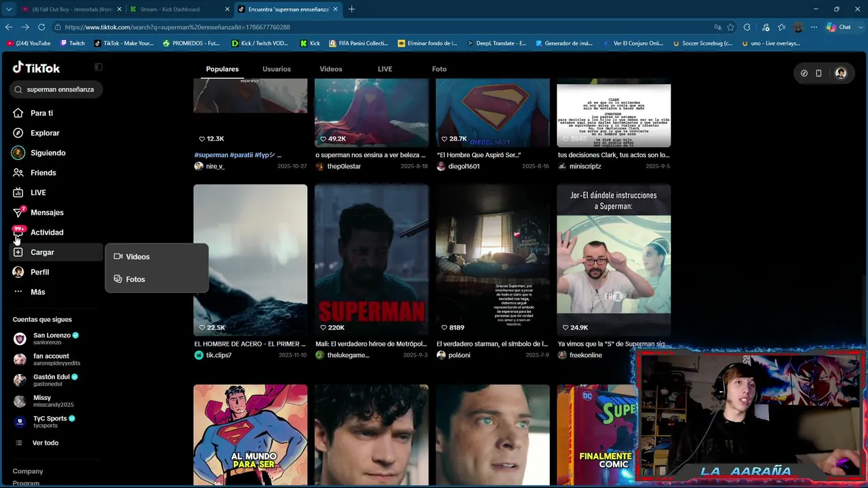Screen dimensions: 868x488
Task: Click the heart icon showing 24.9K
Action: click(566, 327)
